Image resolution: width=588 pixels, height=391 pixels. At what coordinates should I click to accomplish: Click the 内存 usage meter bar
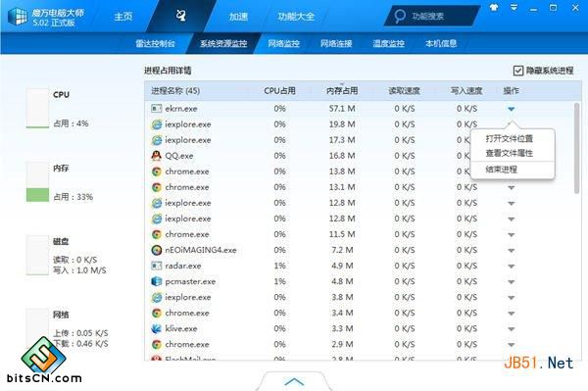(37, 182)
